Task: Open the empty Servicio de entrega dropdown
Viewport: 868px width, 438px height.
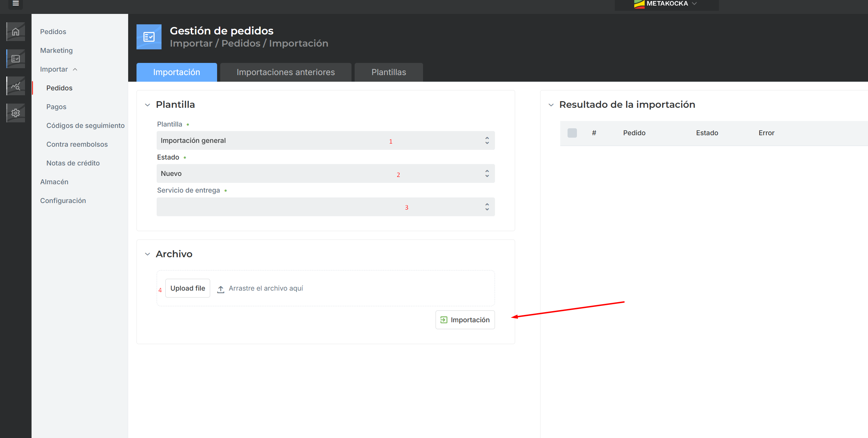Action: (325, 207)
